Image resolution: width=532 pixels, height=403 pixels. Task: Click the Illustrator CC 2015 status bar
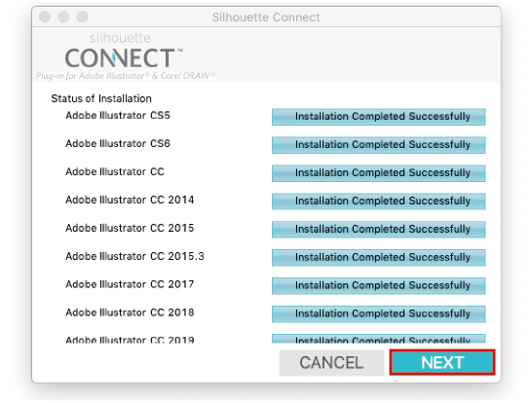tap(379, 229)
